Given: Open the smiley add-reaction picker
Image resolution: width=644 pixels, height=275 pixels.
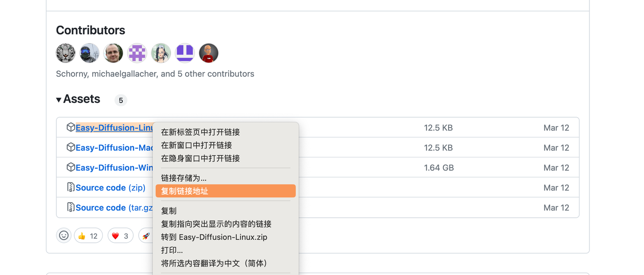Looking at the screenshot, I should click(x=64, y=235).
